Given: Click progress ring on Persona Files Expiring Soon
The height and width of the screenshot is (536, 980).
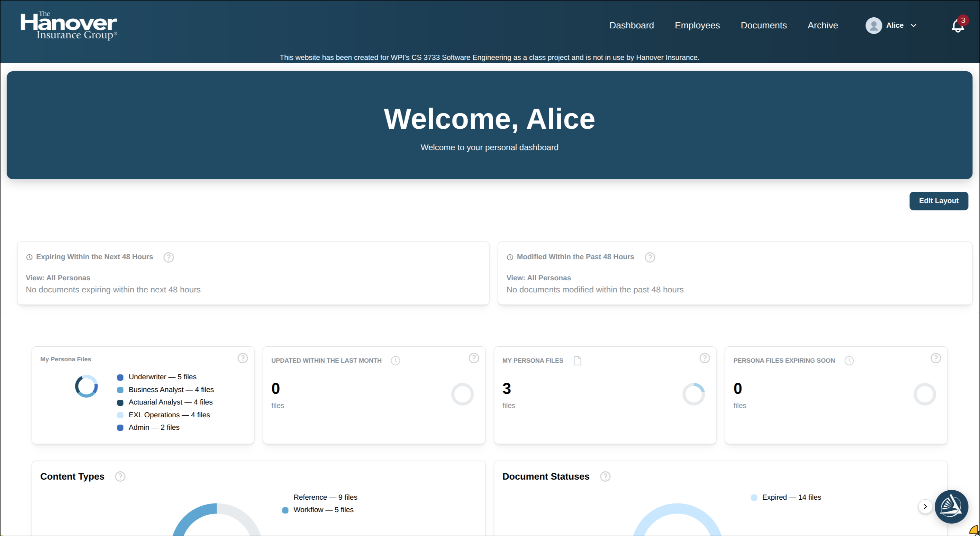Looking at the screenshot, I should pyautogui.click(x=924, y=394).
